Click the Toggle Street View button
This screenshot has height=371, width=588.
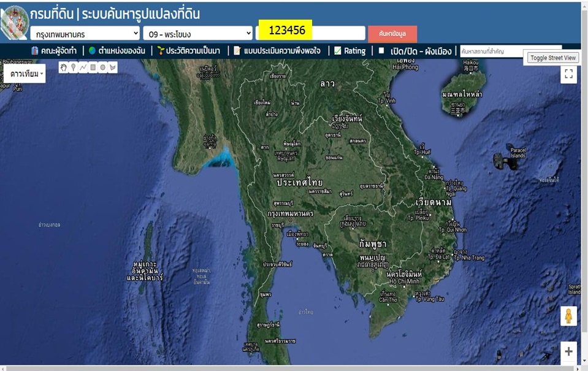(x=553, y=58)
